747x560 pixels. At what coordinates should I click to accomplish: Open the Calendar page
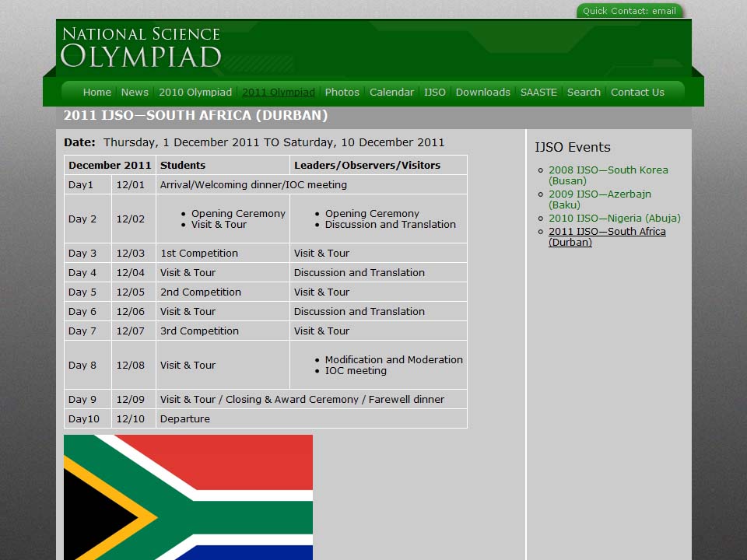tap(391, 93)
